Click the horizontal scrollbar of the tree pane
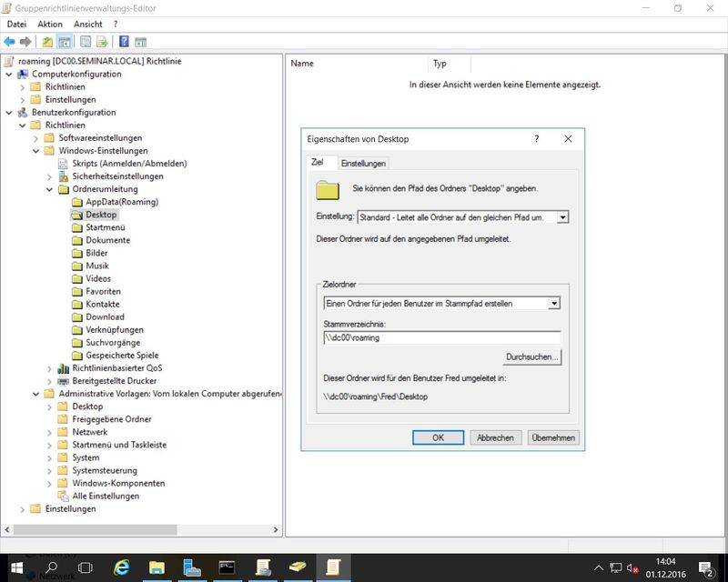The height and width of the screenshot is (582, 728). (x=136, y=528)
